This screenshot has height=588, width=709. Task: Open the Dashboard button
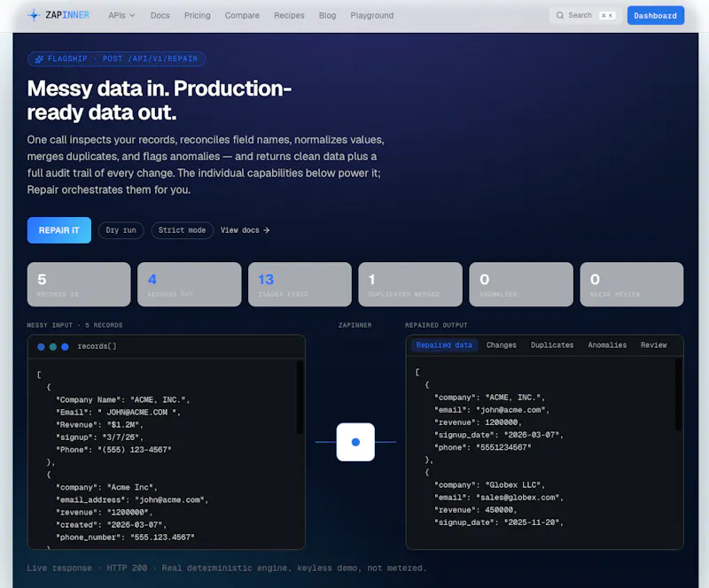(x=655, y=15)
